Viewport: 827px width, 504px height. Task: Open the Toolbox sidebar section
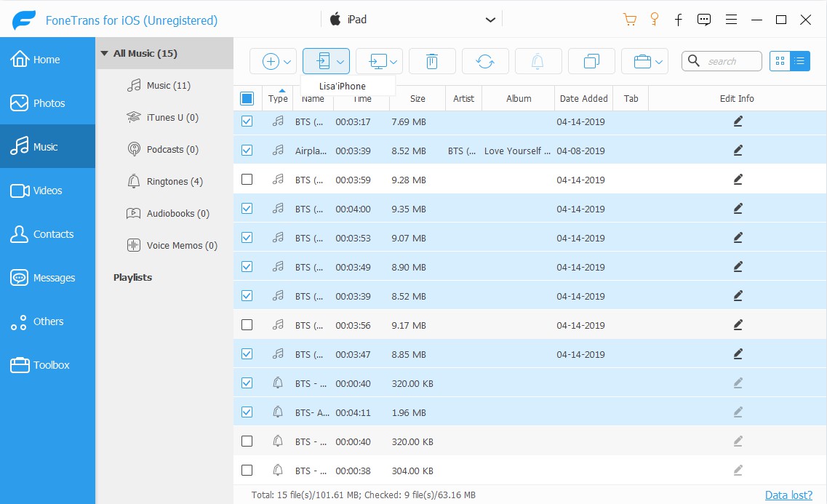(x=47, y=365)
